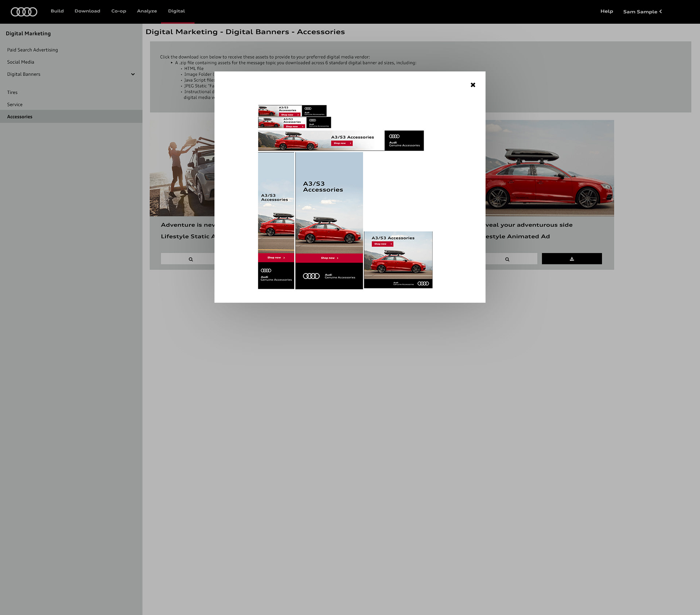700x615 pixels.
Task: Close the banner preview popup
Action: tap(473, 85)
